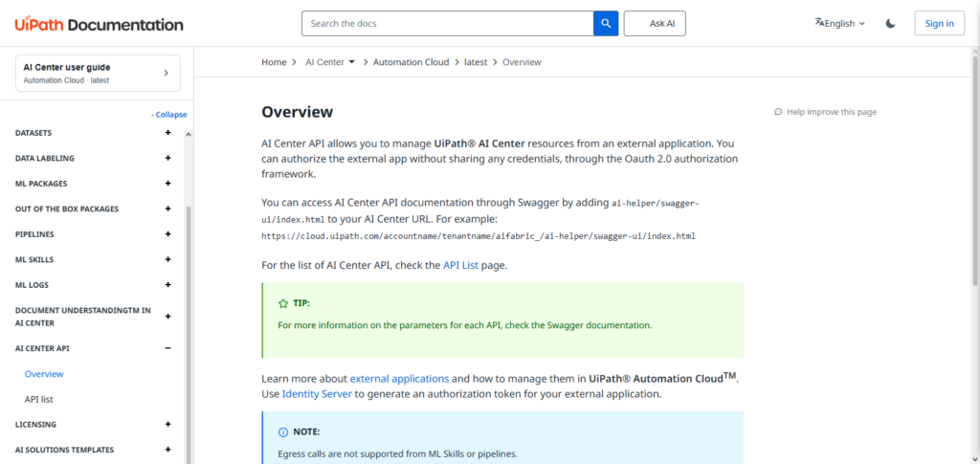Go to Home breadcrumb

click(x=274, y=62)
